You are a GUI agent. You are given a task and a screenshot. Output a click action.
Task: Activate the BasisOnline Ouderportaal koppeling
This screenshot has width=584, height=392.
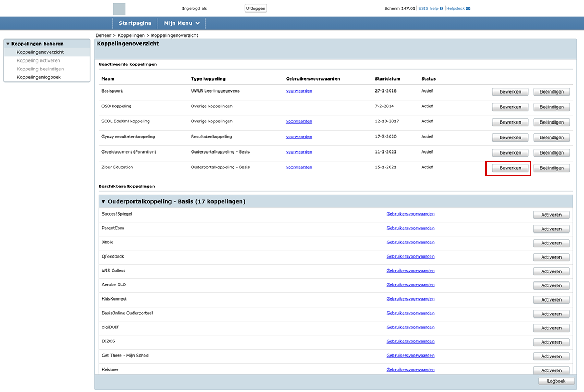551,314
